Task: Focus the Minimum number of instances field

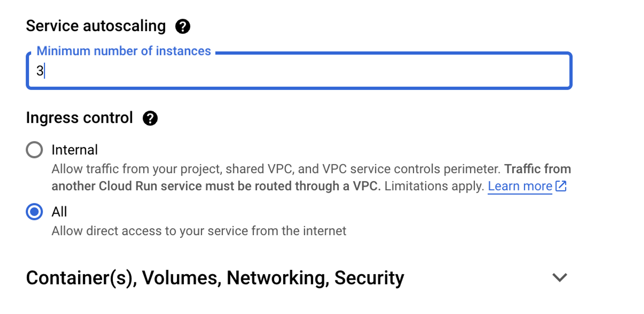Action: pos(299,71)
